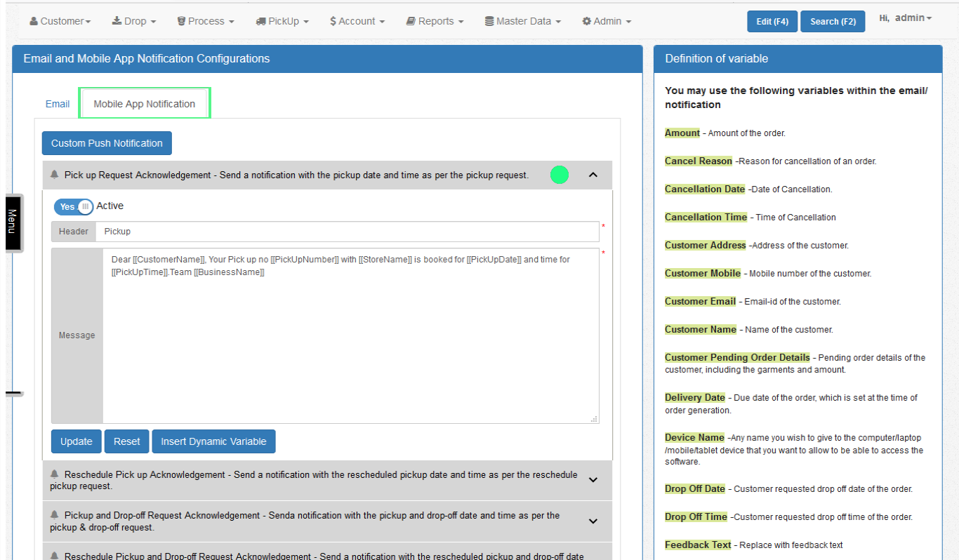The image size is (959, 560).
Task: Switch to the Email tab
Action: (x=57, y=103)
